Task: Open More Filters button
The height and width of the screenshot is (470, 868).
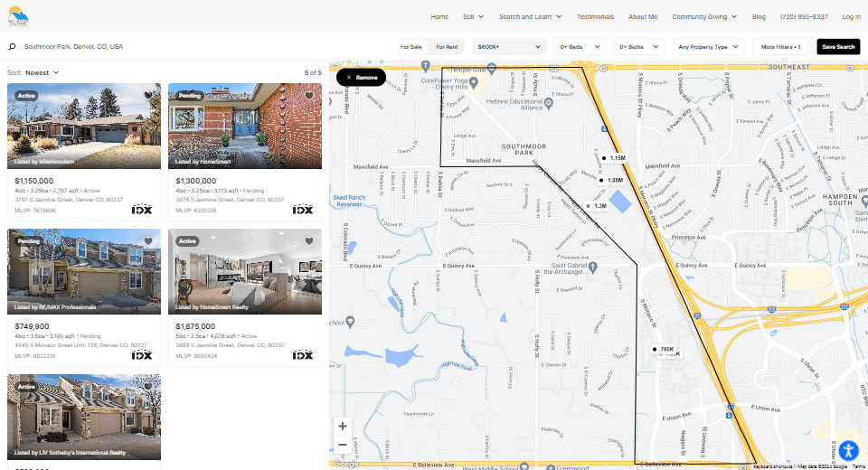Action: (x=780, y=47)
